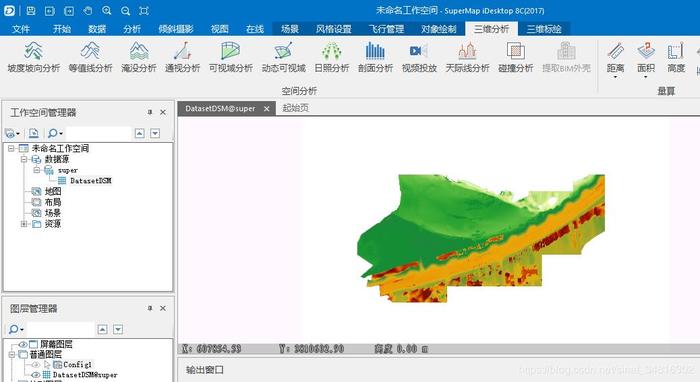This screenshot has height=382, width=700.
Task: Select the area measure tool (面积)
Action: [x=646, y=57]
